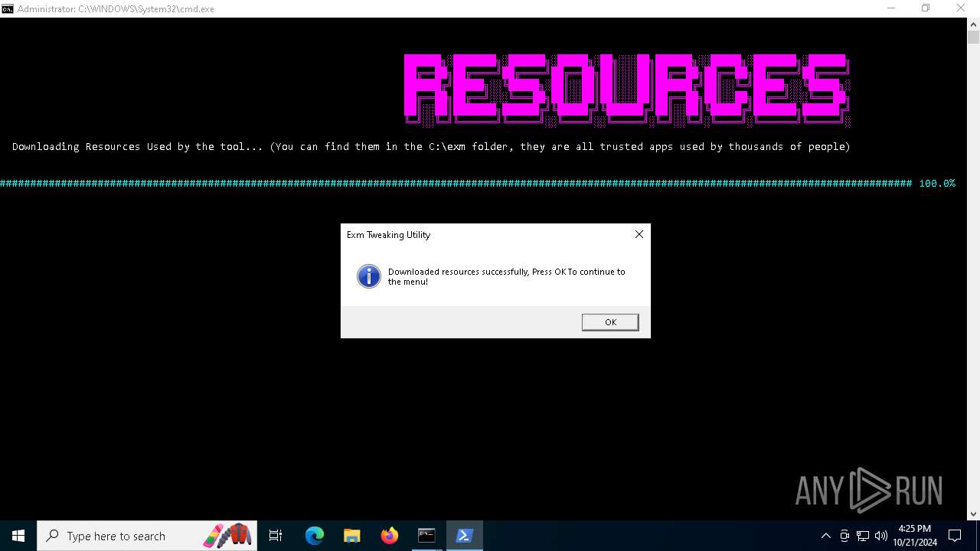Click the security tray icon beside the network icon
This screenshot has height=551, width=980.
(844, 536)
